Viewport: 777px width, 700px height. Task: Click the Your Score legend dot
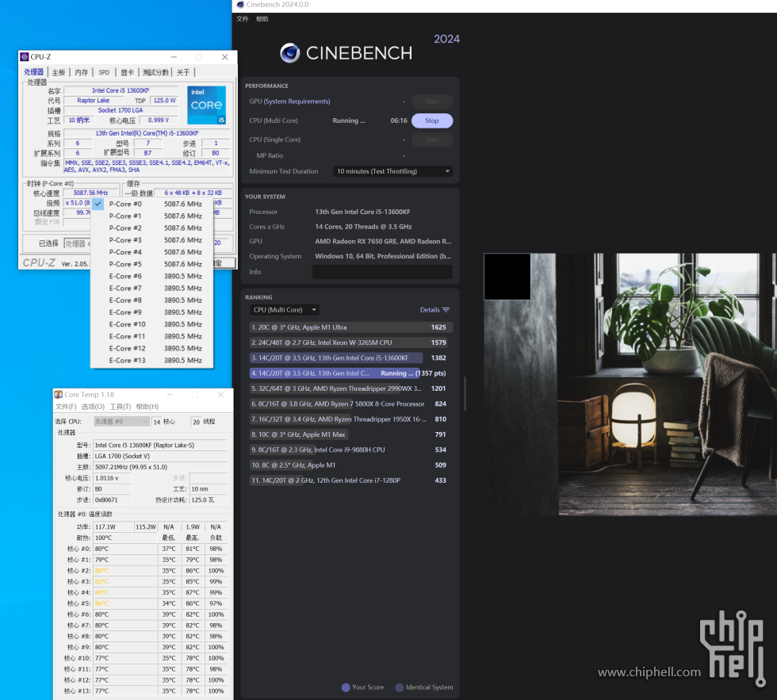[346, 687]
